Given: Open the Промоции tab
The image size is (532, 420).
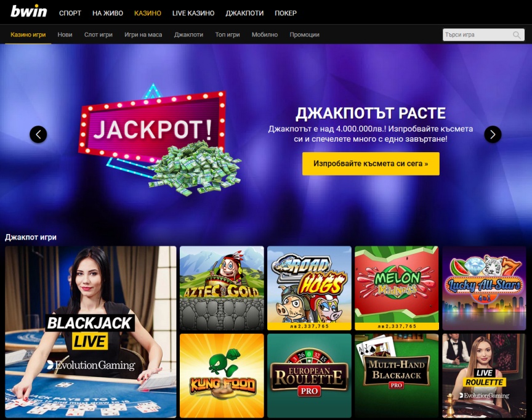Looking at the screenshot, I should coord(304,34).
